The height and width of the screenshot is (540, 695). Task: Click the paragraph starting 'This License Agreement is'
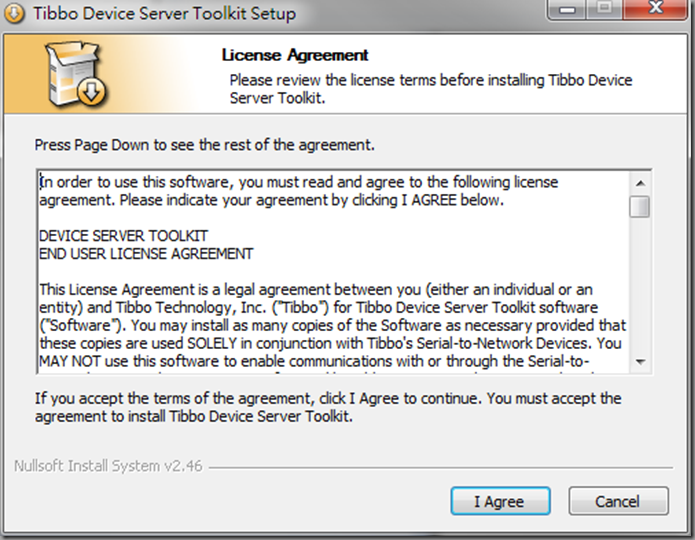coord(332,325)
